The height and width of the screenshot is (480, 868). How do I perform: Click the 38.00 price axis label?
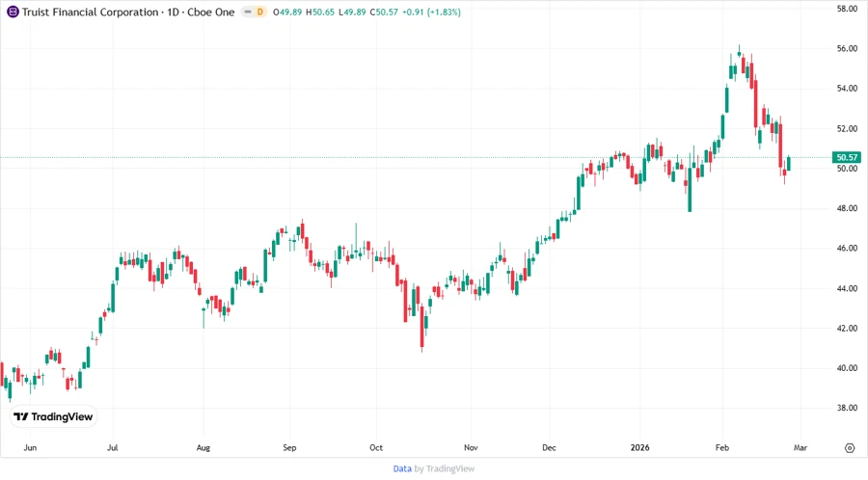[847, 408]
